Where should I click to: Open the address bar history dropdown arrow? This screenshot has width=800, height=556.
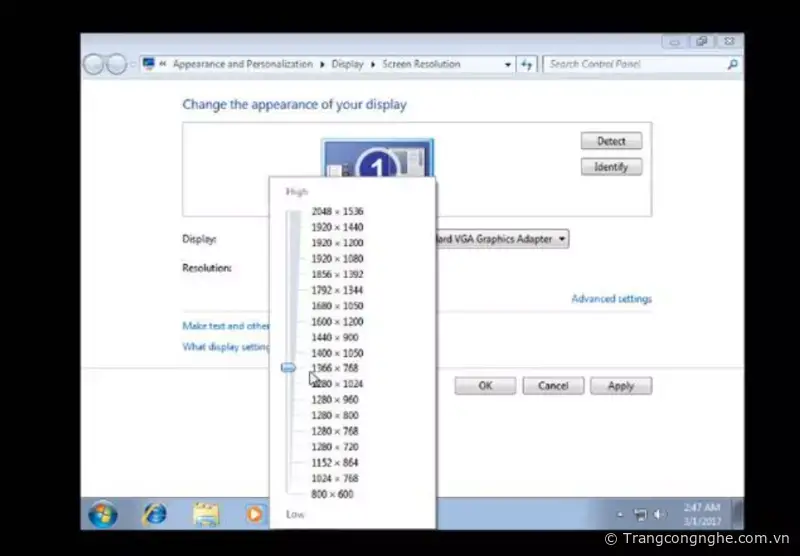tap(508, 64)
